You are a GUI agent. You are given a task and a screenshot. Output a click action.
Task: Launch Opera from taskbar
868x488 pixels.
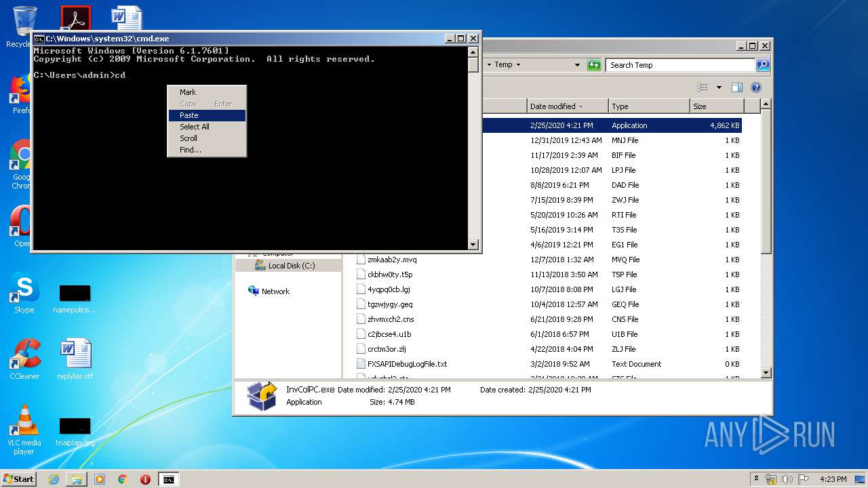[x=145, y=479]
